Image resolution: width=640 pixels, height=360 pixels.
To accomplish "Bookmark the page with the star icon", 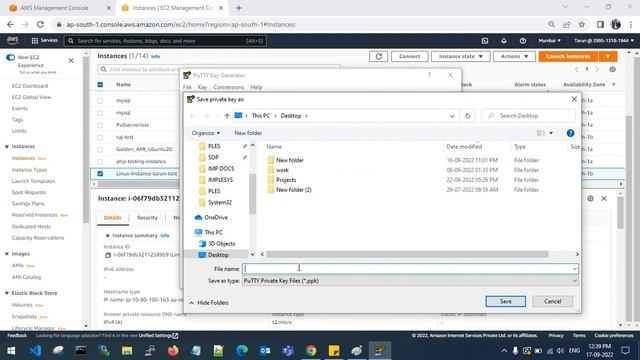I will (x=582, y=24).
